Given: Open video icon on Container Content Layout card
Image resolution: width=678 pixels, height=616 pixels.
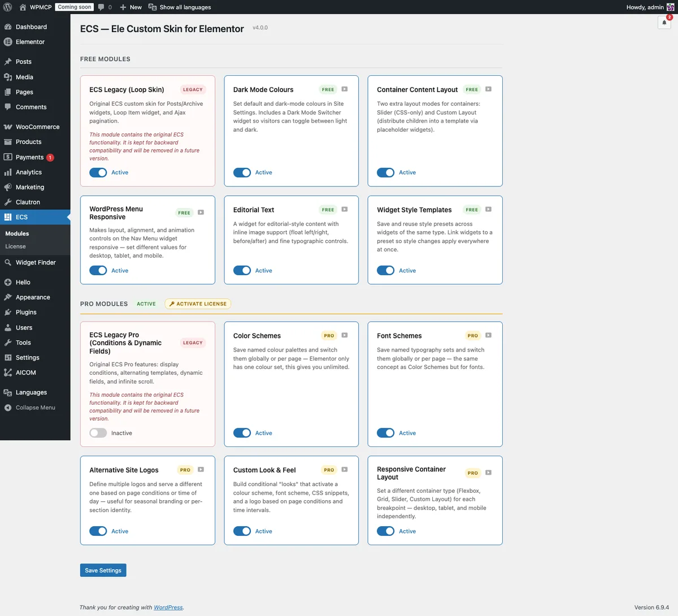Looking at the screenshot, I should click(x=489, y=89).
